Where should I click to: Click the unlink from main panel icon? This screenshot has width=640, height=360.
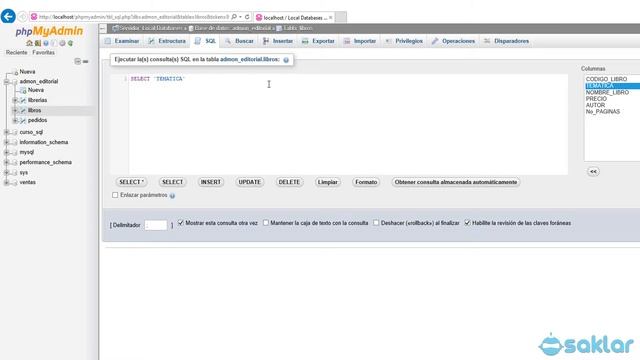[x=86, y=61]
